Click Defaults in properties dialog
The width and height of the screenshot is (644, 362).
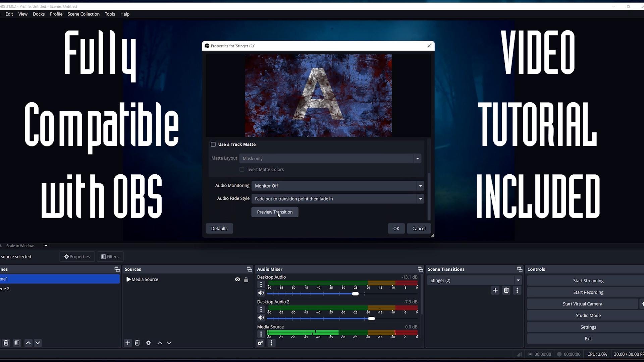coord(219,228)
